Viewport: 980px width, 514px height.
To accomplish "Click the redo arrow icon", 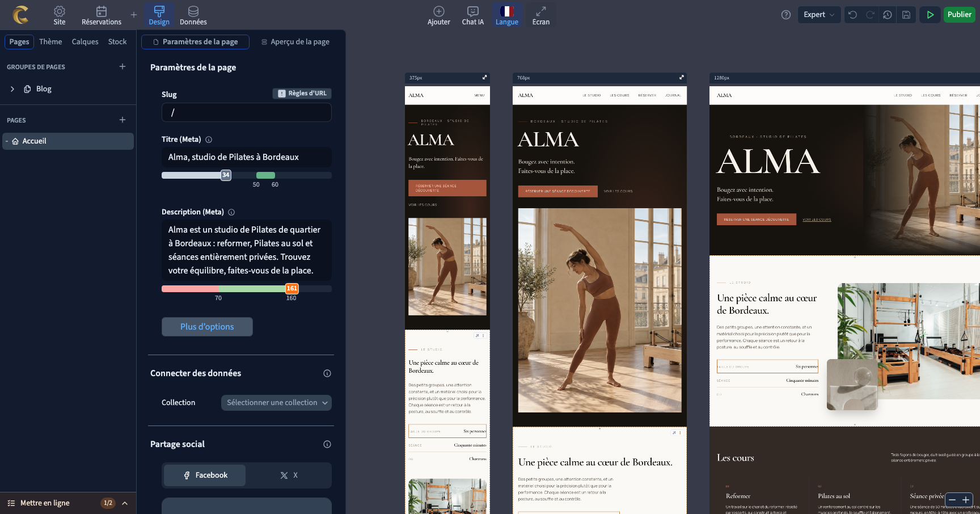I will (870, 15).
